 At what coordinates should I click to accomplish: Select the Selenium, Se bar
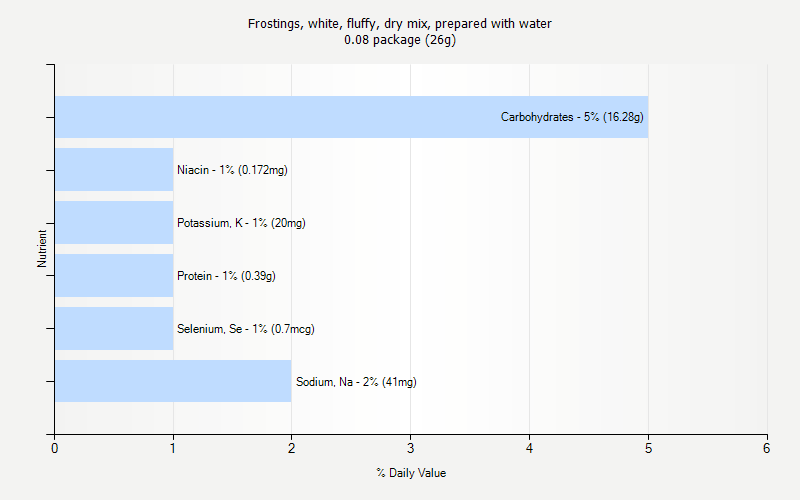114,329
